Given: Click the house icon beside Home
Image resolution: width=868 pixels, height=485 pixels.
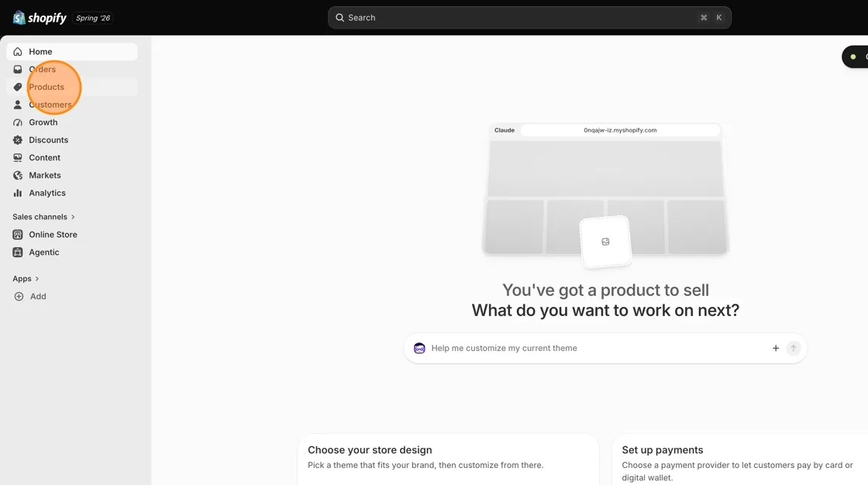Looking at the screenshot, I should (18, 51).
